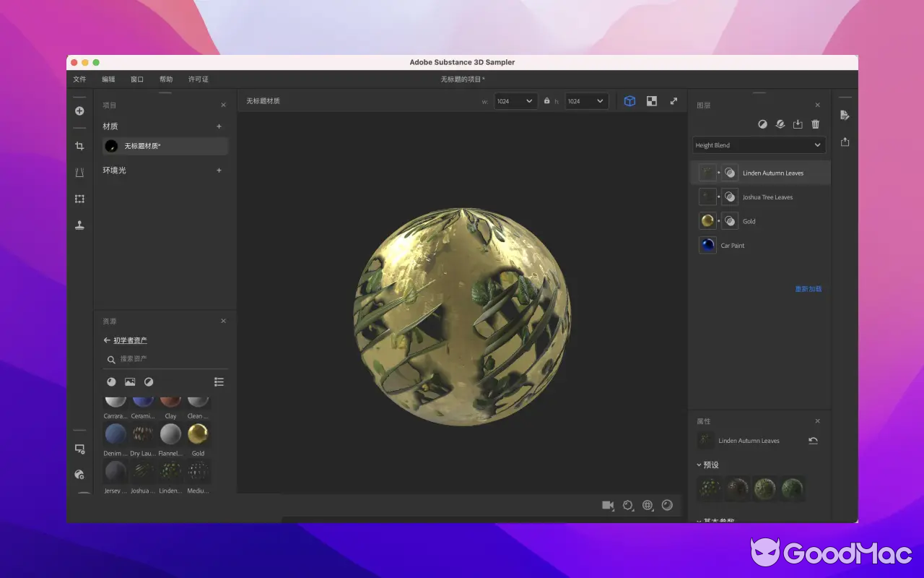This screenshot has height=578, width=924.
Task: Click the 重新加载 reload link
Action: click(808, 288)
